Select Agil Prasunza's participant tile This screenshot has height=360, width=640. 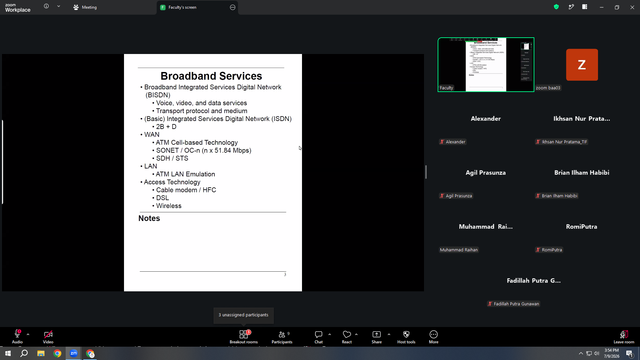coord(486,173)
